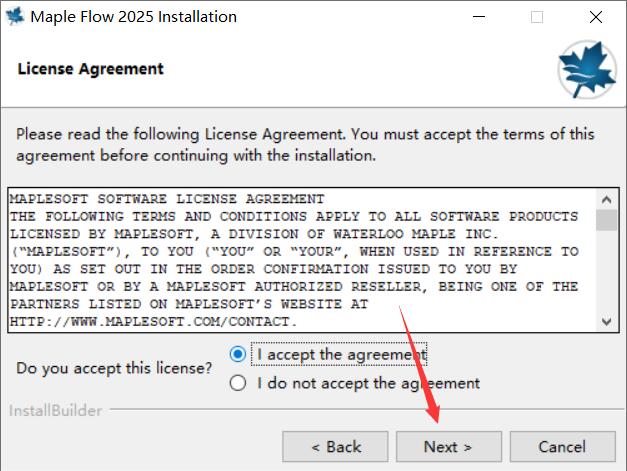Viewport: 627px width, 471px height.
Task: Click the InstallBuilder label near the bottom
Action: [55, 410]
